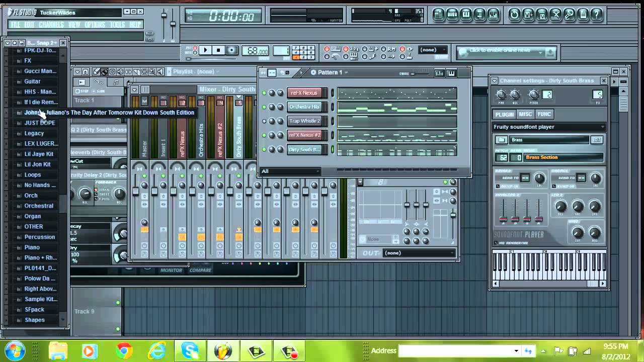Screen dimensions: 644x362
Task: Mute the reFX Nexus channel green LED
Action: [x=264, y=93]
